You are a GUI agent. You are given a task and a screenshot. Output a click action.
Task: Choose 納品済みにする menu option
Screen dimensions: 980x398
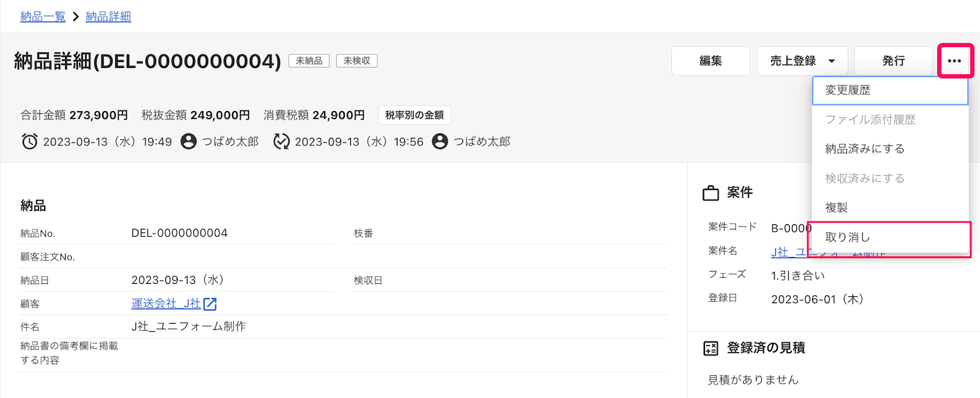(890, 149)
